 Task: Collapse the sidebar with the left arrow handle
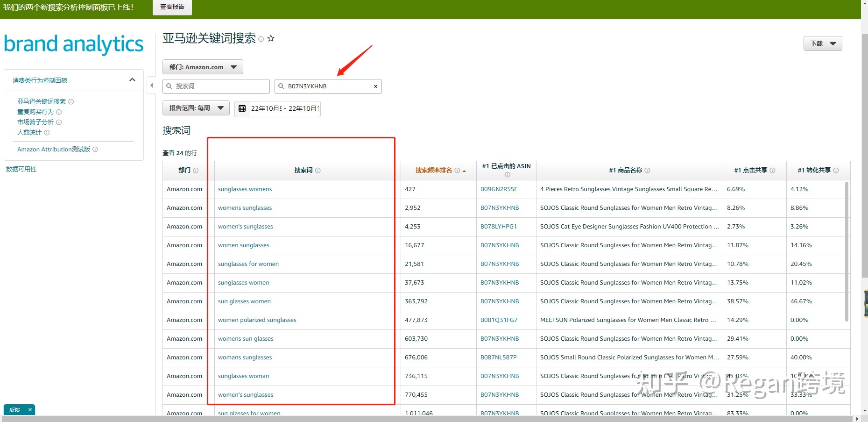(151, 86)
